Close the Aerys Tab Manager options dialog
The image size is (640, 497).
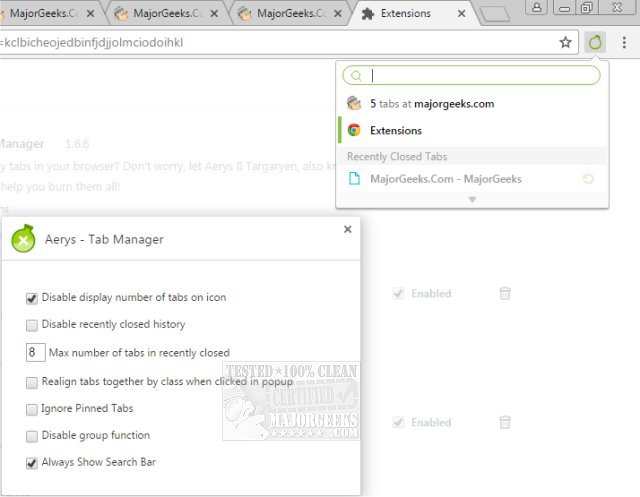pos(348,229)
